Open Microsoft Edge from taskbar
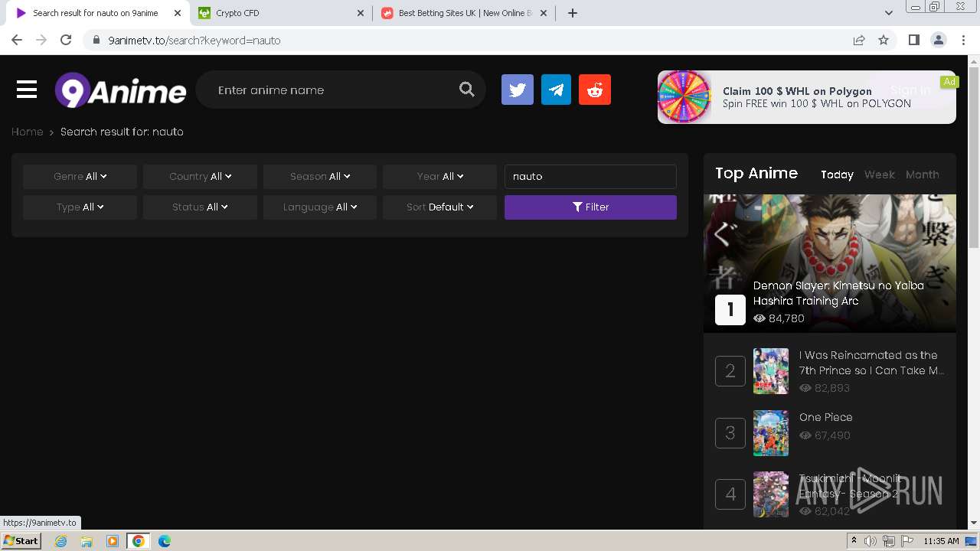The image size is (980, 551). click(164, 541)
